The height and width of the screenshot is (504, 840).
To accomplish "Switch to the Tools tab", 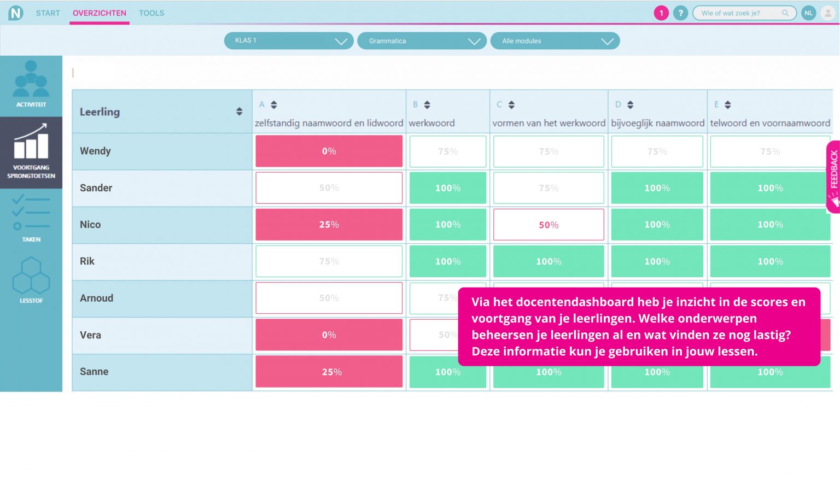I will (x=151, y=13).
